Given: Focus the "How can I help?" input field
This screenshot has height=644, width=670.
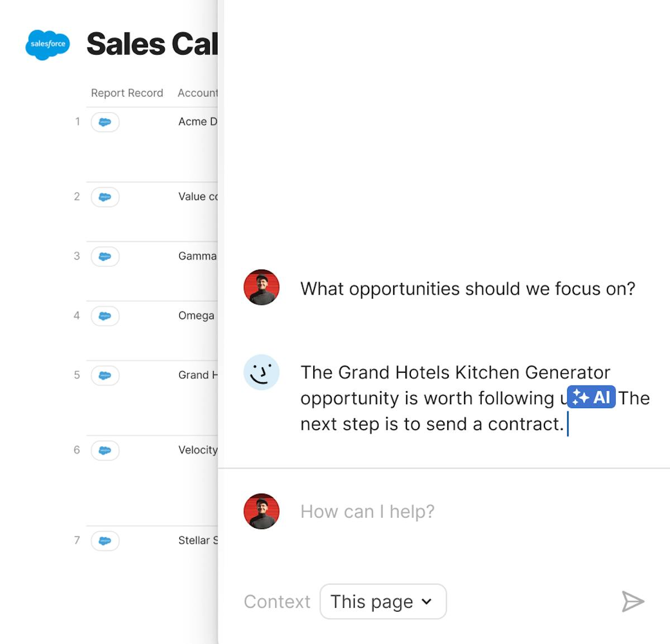Looking at the screenshot, I should tap(457, 512).
